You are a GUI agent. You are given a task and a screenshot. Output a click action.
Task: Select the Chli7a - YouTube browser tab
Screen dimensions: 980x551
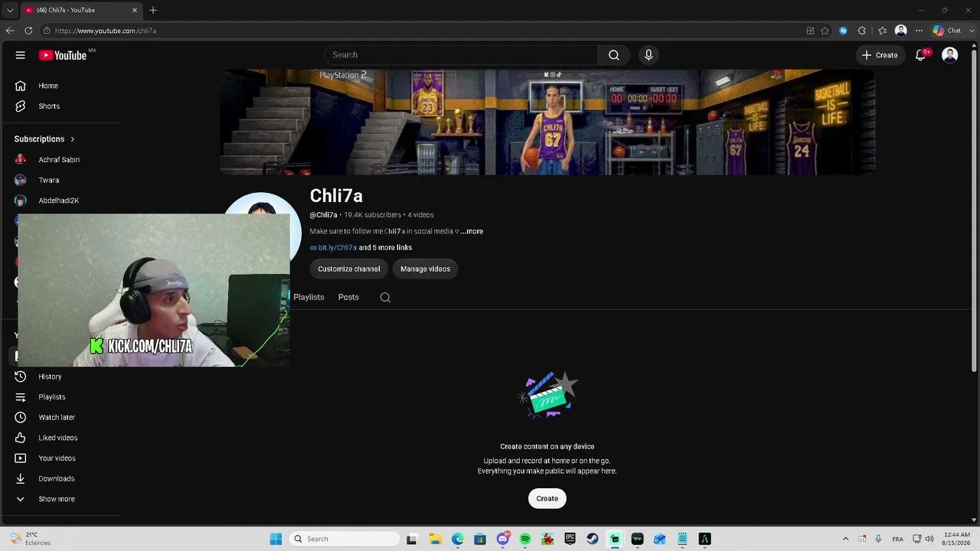coord(80,10)
